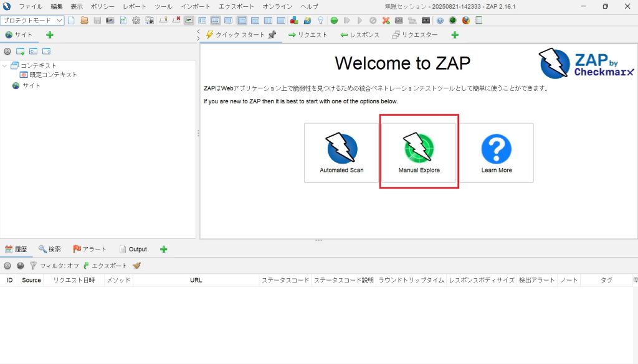Open the レポート menu

pos(135,6)
